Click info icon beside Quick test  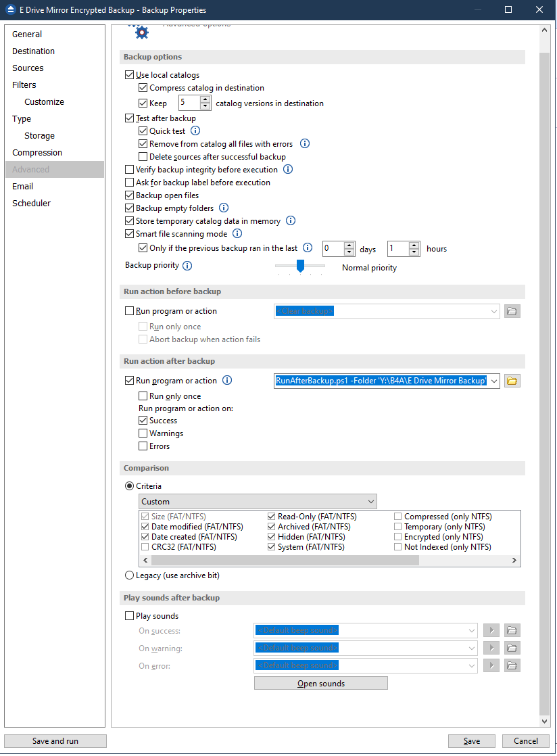195,131
